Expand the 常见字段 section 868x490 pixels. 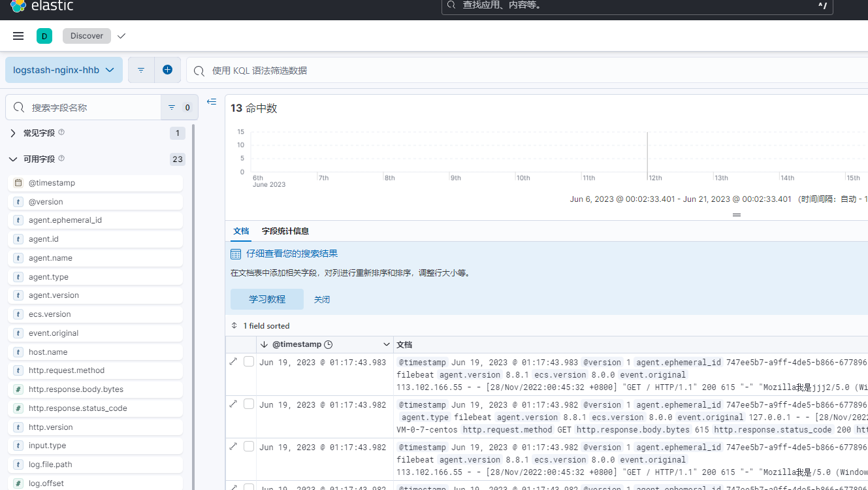coord(13,133)
